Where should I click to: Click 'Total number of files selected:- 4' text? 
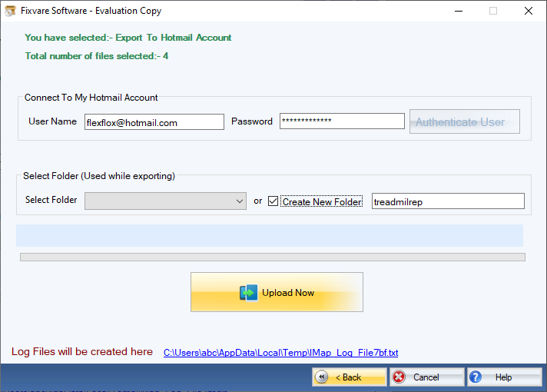(x=97, y=56)
